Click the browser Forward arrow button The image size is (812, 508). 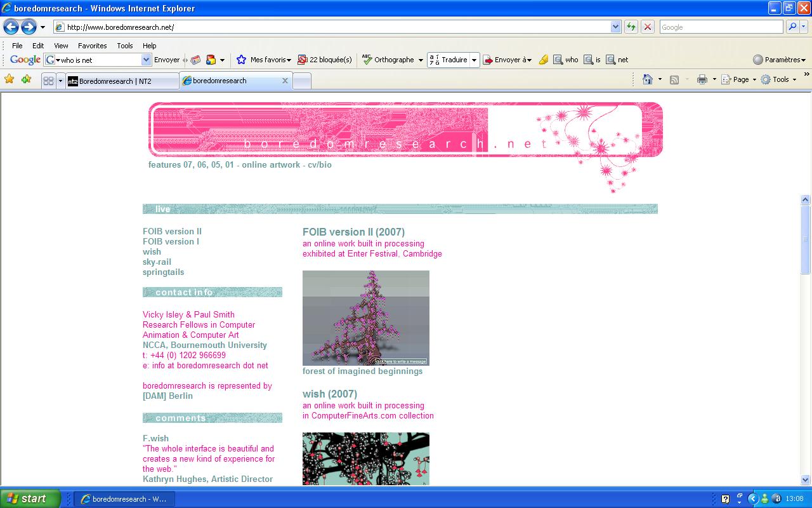point(29,27)
